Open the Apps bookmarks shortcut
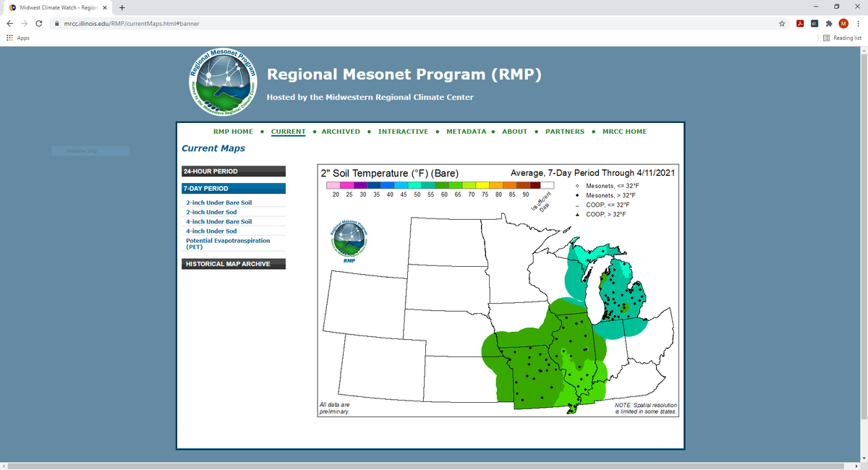 click(18, 38)
